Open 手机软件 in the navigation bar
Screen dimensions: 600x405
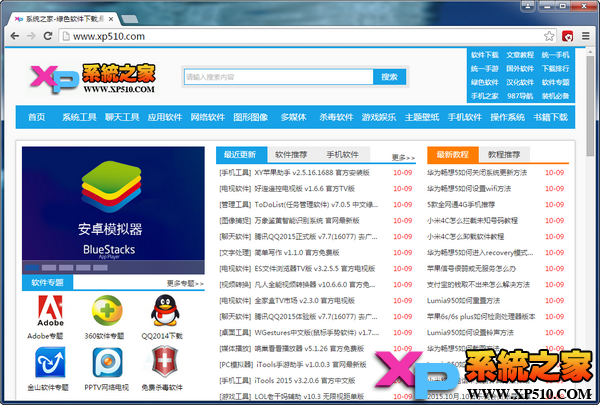point(465,117)
